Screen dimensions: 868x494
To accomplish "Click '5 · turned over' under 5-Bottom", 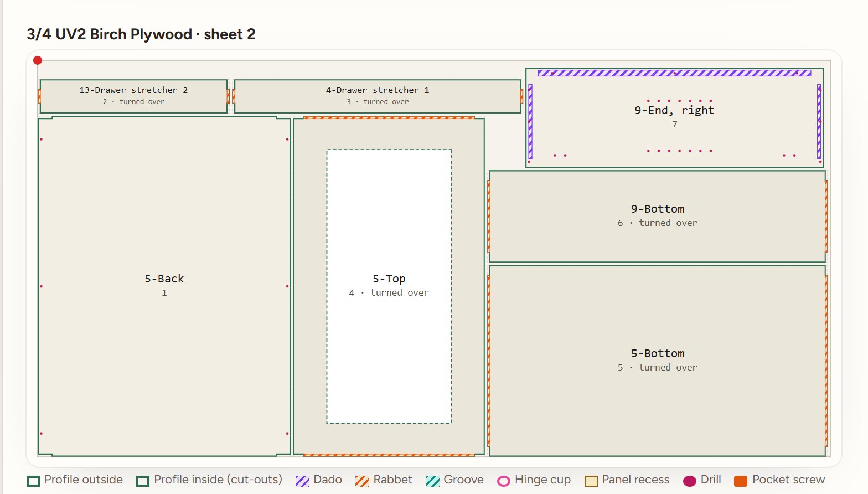I will pos(658,367).
